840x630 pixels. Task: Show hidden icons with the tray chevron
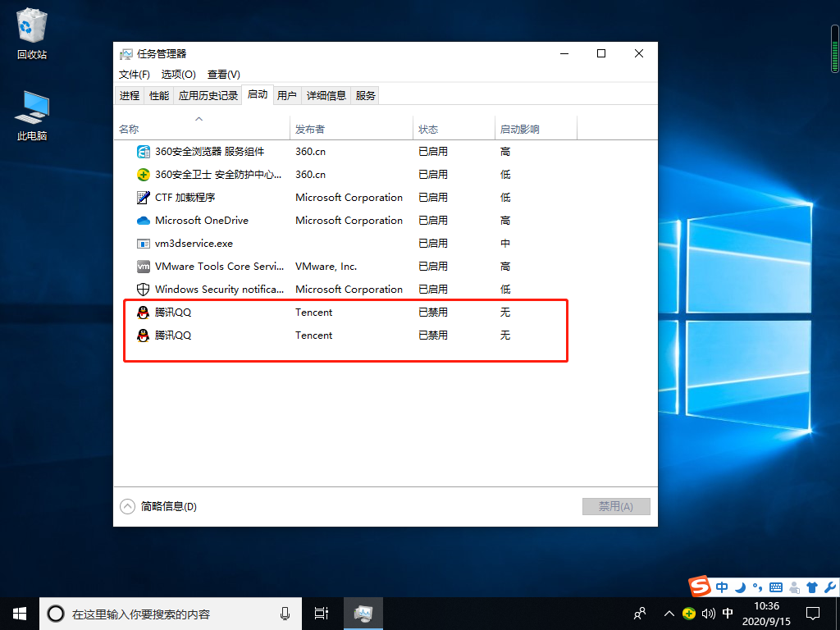(669, 613)
